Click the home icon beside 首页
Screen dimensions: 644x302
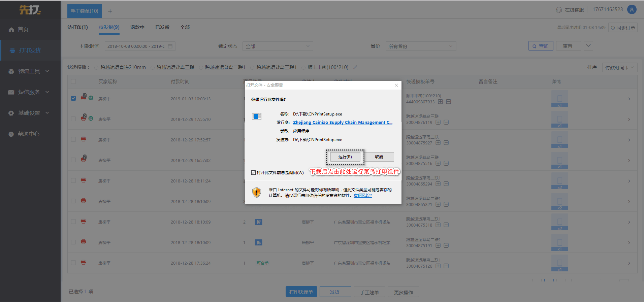point(11,30)
